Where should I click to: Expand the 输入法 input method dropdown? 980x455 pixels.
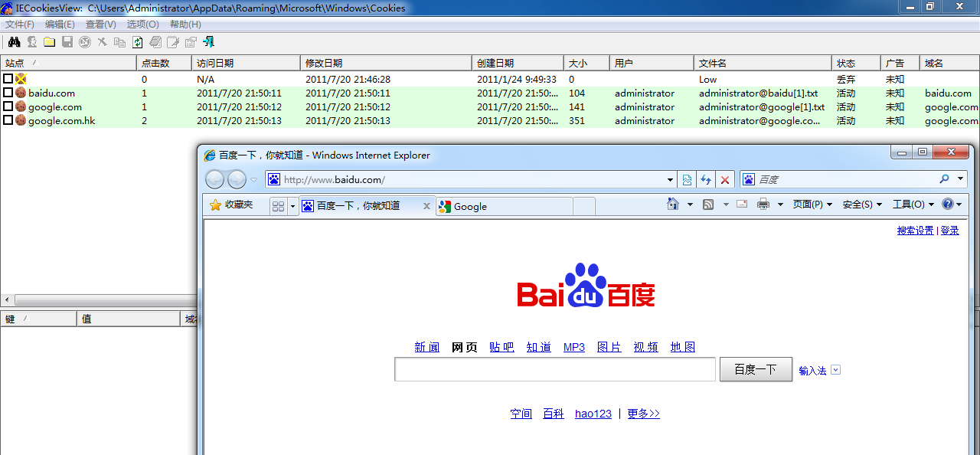(835, 370)
